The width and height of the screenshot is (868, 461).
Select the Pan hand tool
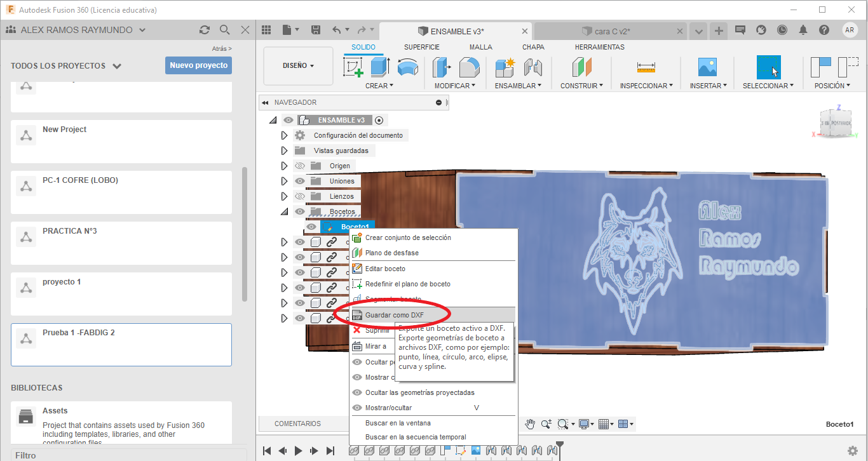tap(530, 424)
